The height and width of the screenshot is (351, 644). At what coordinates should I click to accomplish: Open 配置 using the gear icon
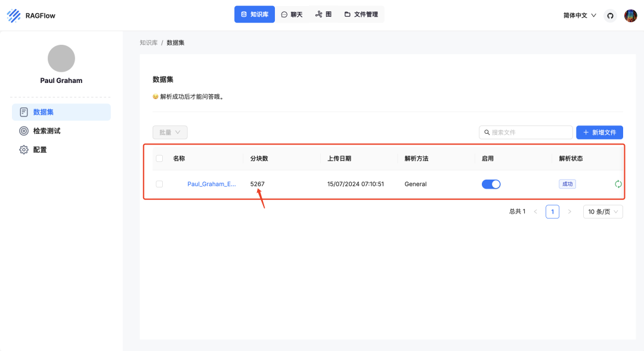pyautogui.click(x=23, y=149)
